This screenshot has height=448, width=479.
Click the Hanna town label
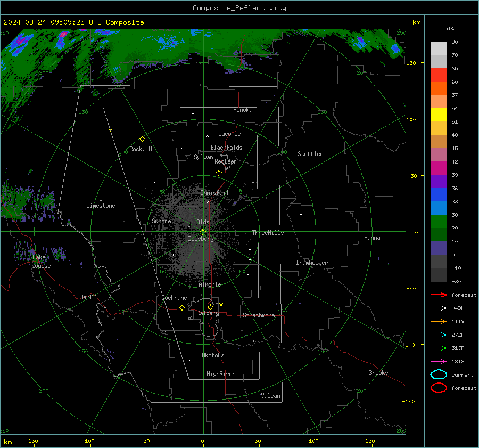[x=372, y=238]
